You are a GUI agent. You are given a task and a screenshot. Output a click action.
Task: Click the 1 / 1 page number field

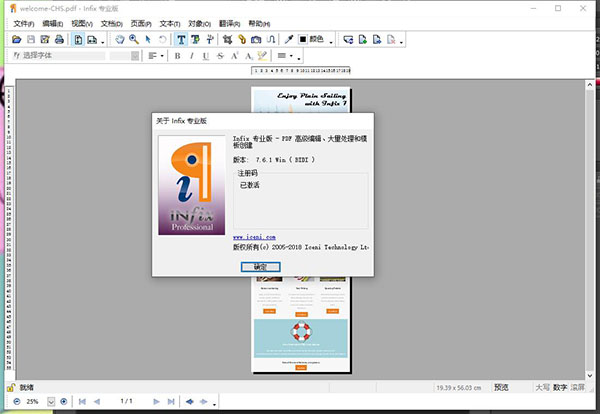(x=126, y=401)
